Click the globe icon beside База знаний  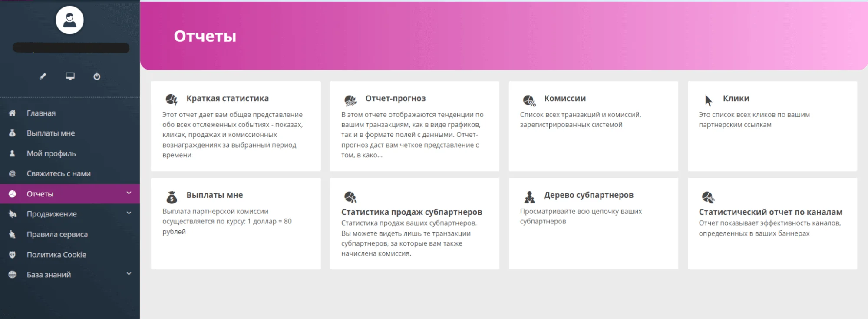coord(12,275)
